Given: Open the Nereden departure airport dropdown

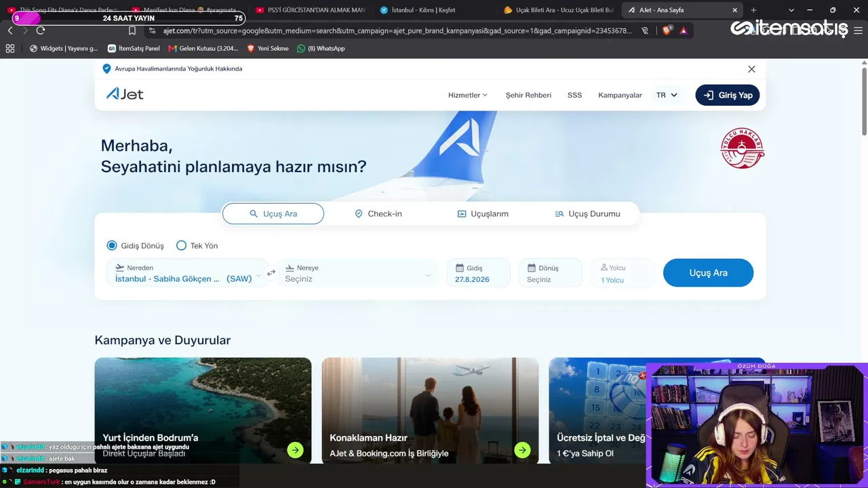Looking at the screenshot, I should coord(186,273).
